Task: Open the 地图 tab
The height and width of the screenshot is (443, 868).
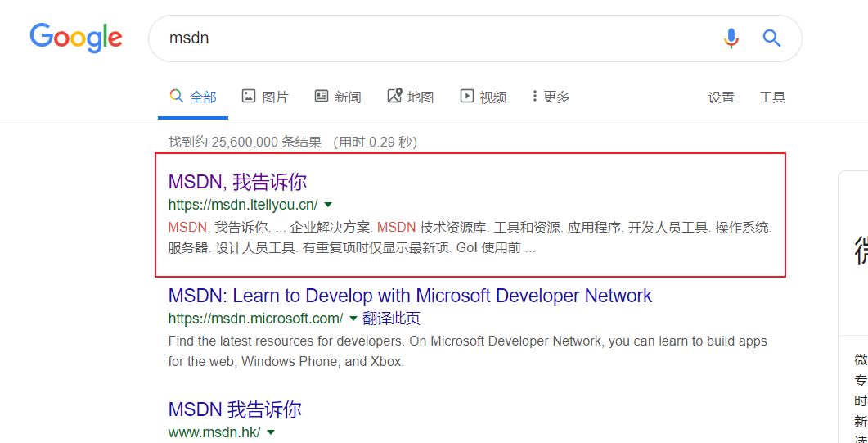Action: pos(410,97)
